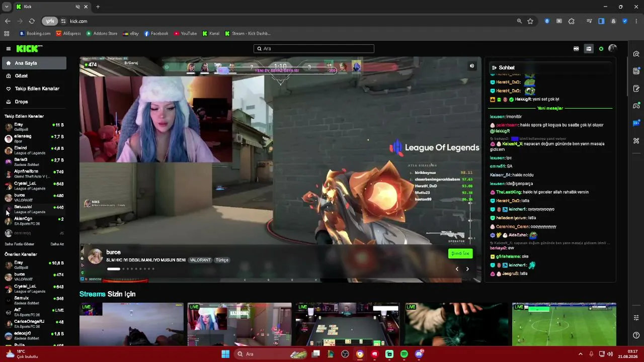Click the green KICK logo
The image size is (644, 362).
(x=29, y=49)
